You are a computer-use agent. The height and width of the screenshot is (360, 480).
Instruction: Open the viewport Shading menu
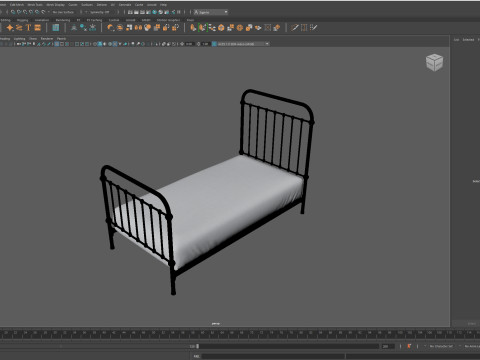click(5, 39)
